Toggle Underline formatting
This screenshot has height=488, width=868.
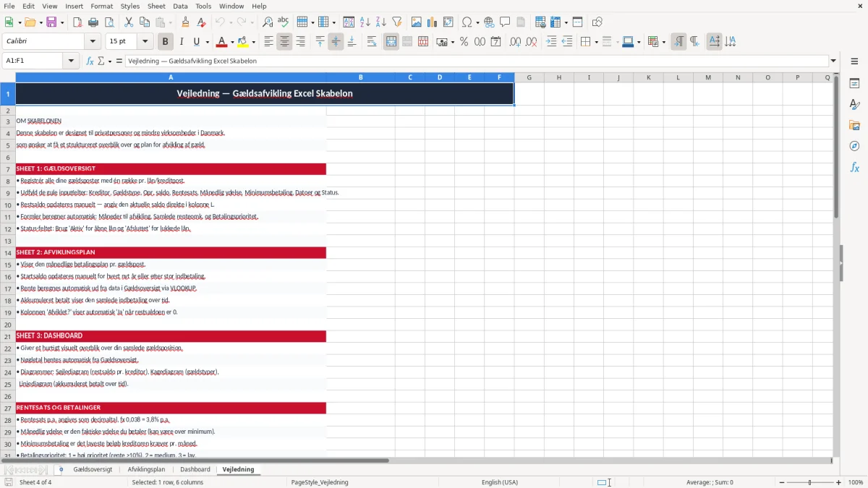pyautogui.click(x=197, y=42)
